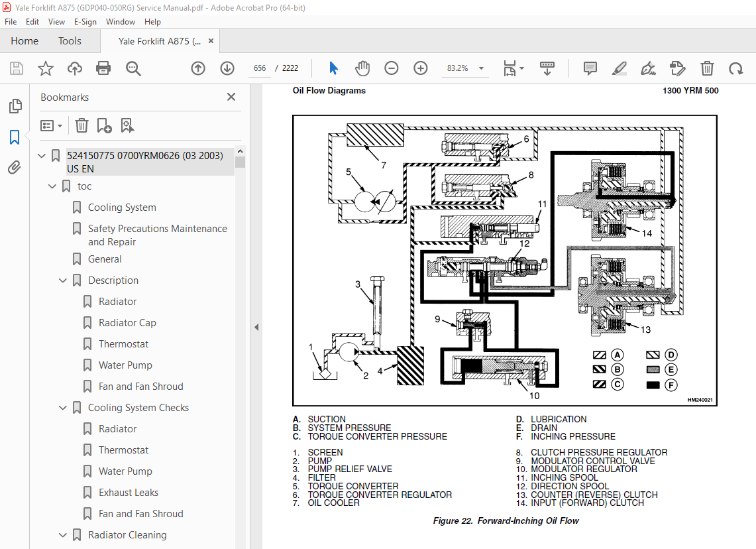Open the edit stamp tool
This screenshot has width=756, height=549.
[677, 68]
